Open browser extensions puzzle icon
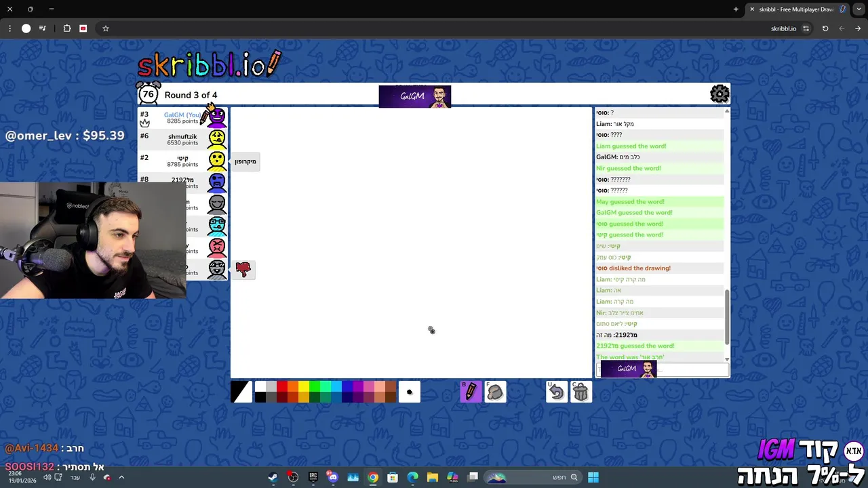The height and width of the screenshot is (488, 868). tap(67, 28)
